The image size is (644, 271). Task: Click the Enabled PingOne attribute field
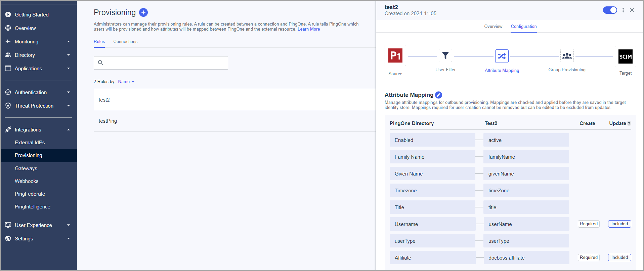pos(432,140)
